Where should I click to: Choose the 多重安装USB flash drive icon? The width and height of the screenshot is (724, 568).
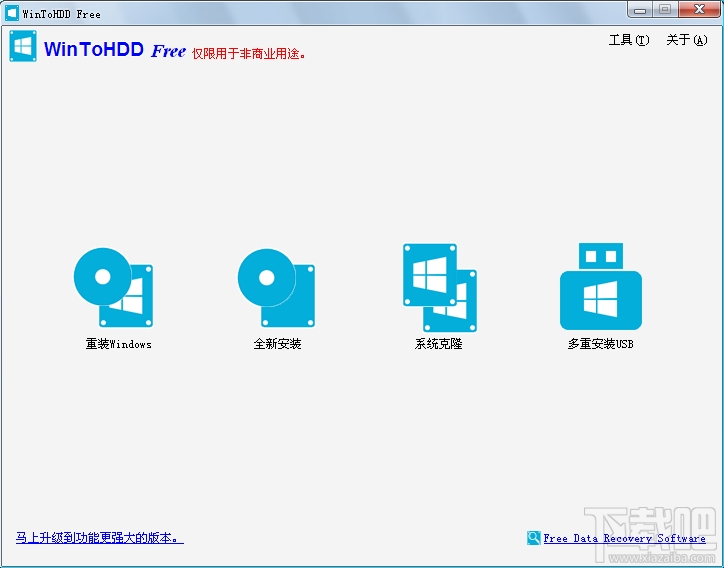(x=601, y=286)
